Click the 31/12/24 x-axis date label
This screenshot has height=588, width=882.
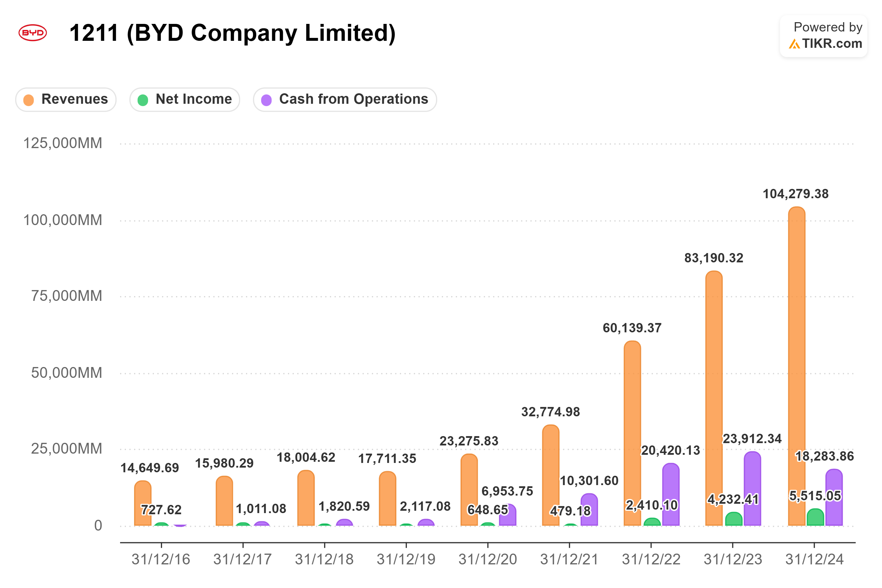pyautogui.click(x=814, y=559)
